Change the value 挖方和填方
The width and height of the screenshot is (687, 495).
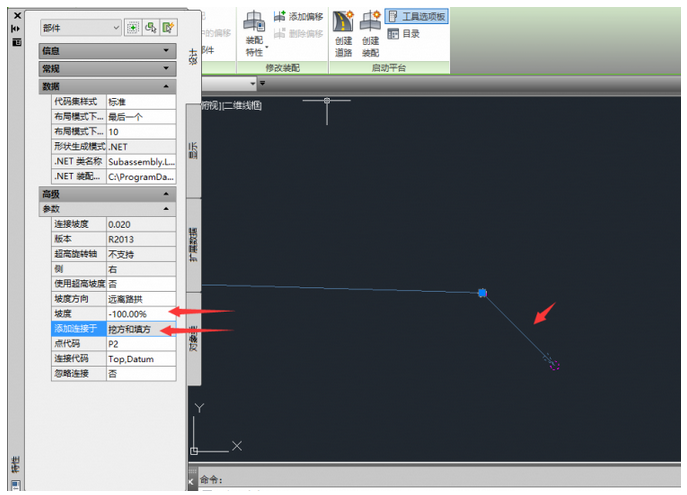pos(141,329)
